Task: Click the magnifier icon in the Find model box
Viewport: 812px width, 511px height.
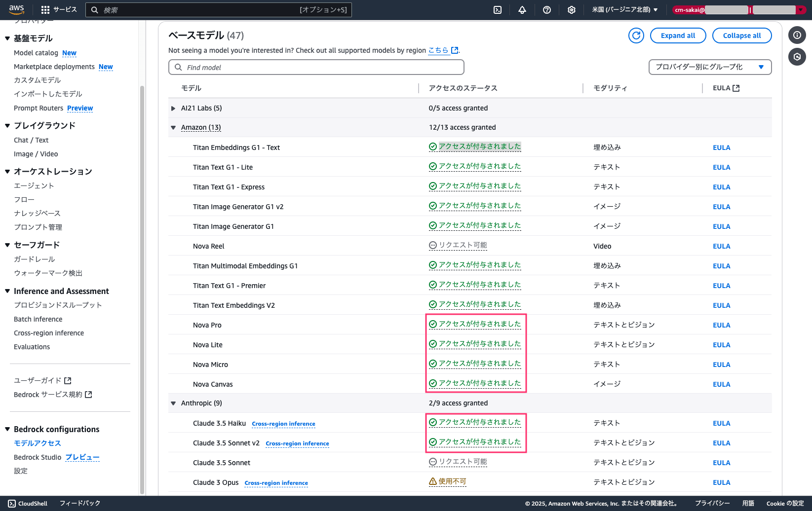Action: pyautogui.click(x=179, y=67)
